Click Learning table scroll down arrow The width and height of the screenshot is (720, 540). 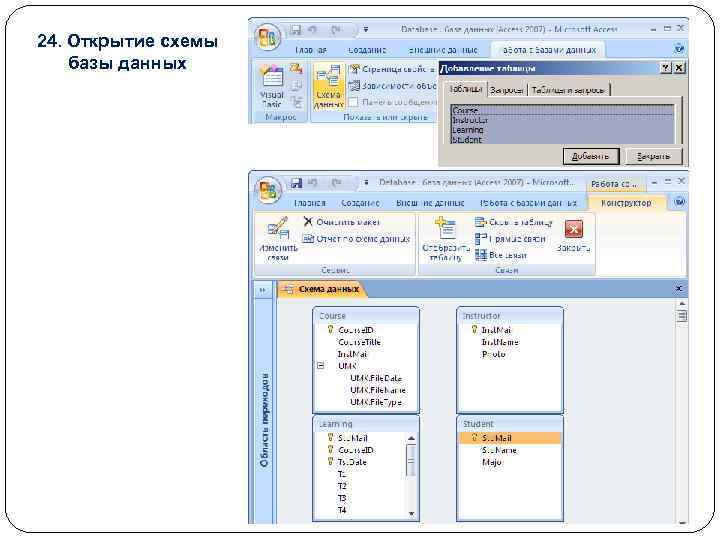pyautogui.click(x=411, y=514)
